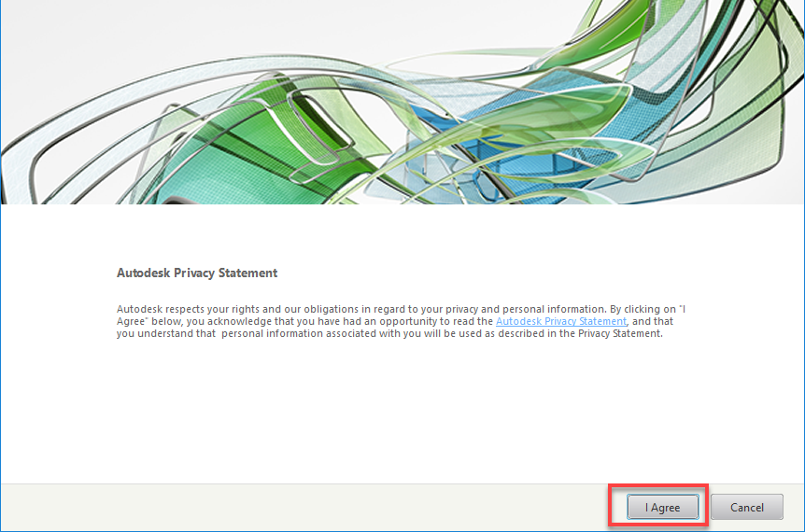Open the Autodesk Privacy Statement link
This screenshot has height=532, width=805.
(560, 321)
